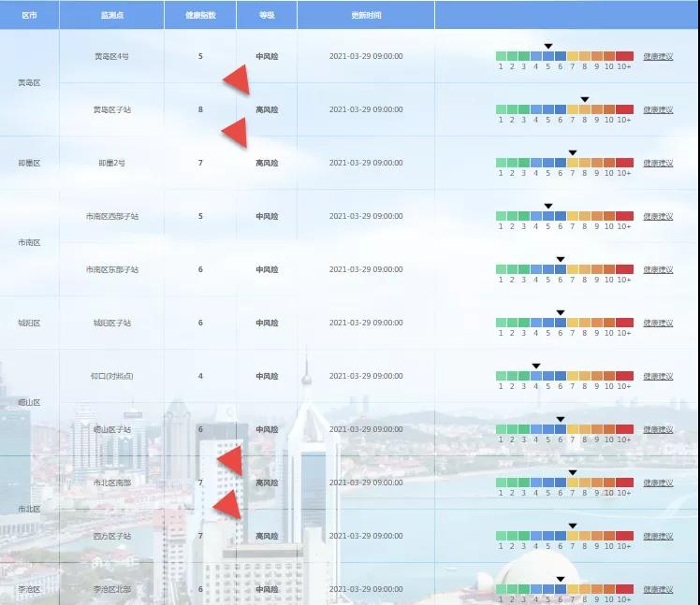Click the 健康指数 column header
700x605 pixels.
[x=200, y=16]
